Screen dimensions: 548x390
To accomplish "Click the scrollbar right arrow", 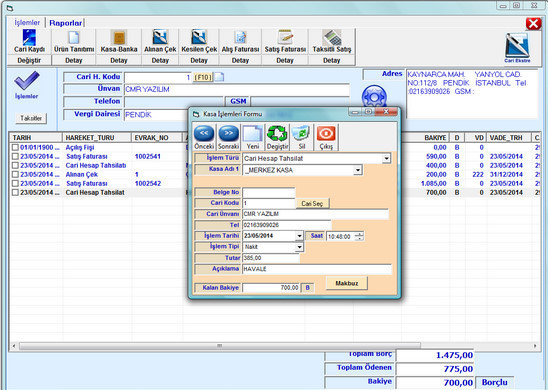I will 535,346.
